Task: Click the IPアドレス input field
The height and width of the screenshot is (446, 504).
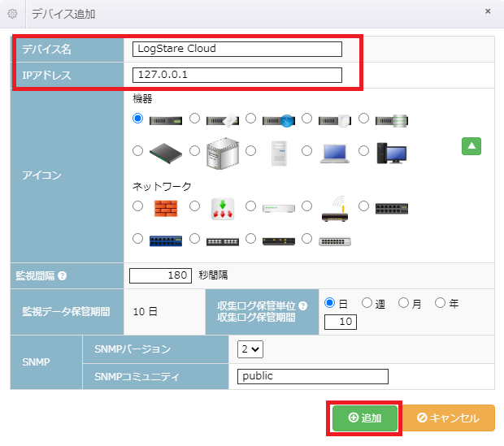Action: [x=237, y=75]
